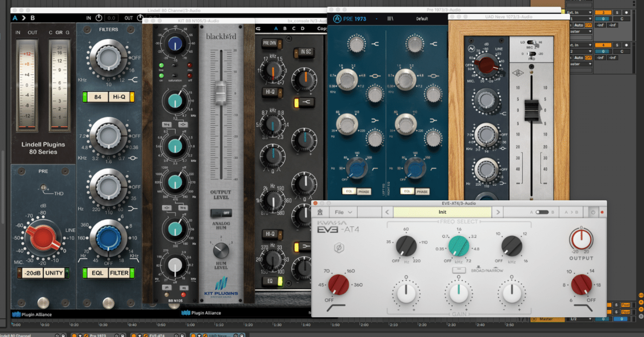Viewport: 644px width, 337px height.
Task: Click the FILTER button in Lindell 80
Action: coord(120,273)
